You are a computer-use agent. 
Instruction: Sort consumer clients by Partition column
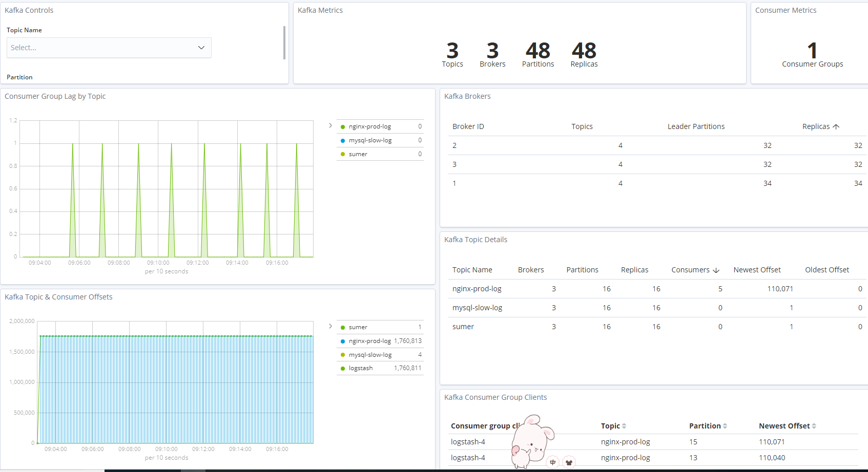click(x=708, y=426)
